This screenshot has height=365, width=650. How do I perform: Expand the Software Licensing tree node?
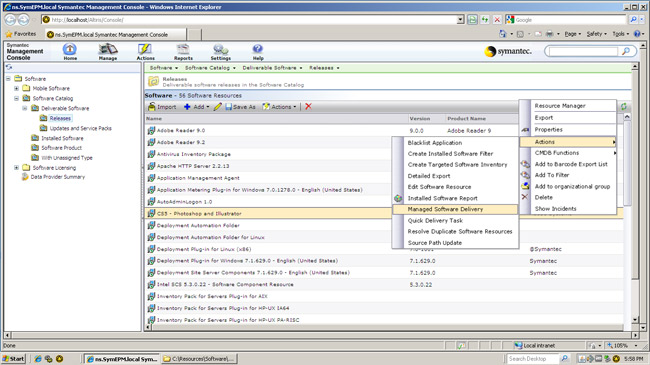[x=17, y=168]
